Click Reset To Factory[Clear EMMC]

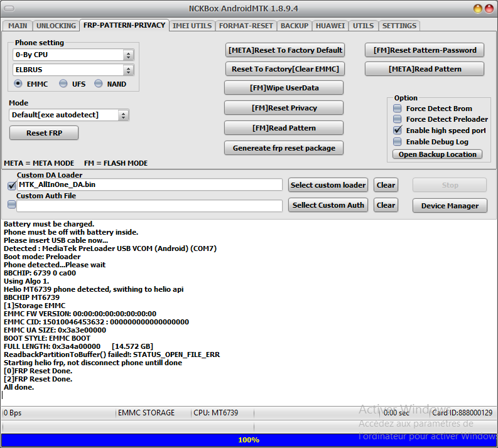point(285,69)
